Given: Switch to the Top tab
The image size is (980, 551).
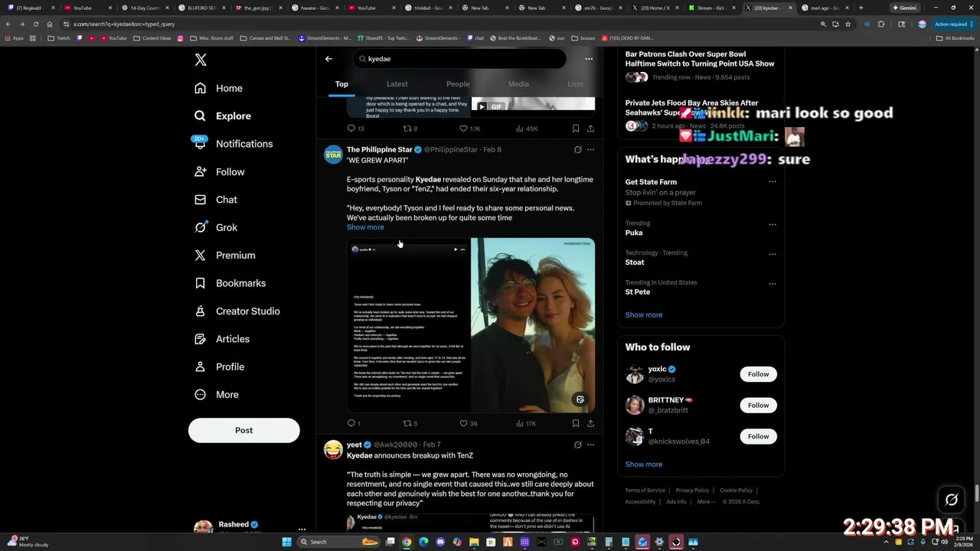Looking at the screenshot, I should [x=341, y=84].
